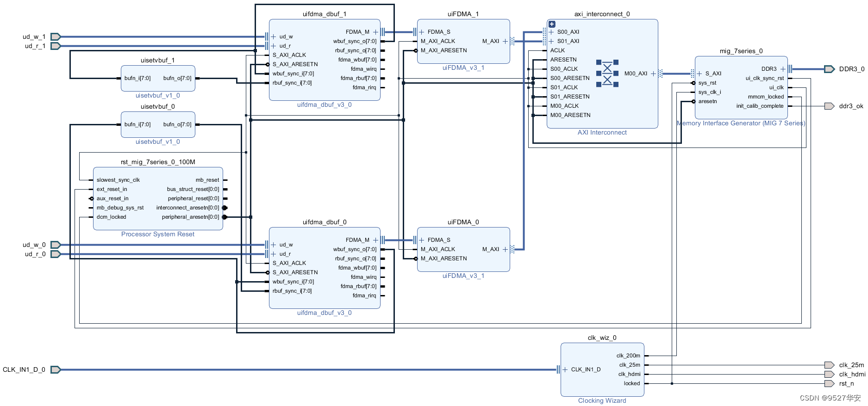Select the mig_7series_0 block title
The height and width of the screenshot is (406, 868).
(x=741, y=51)
